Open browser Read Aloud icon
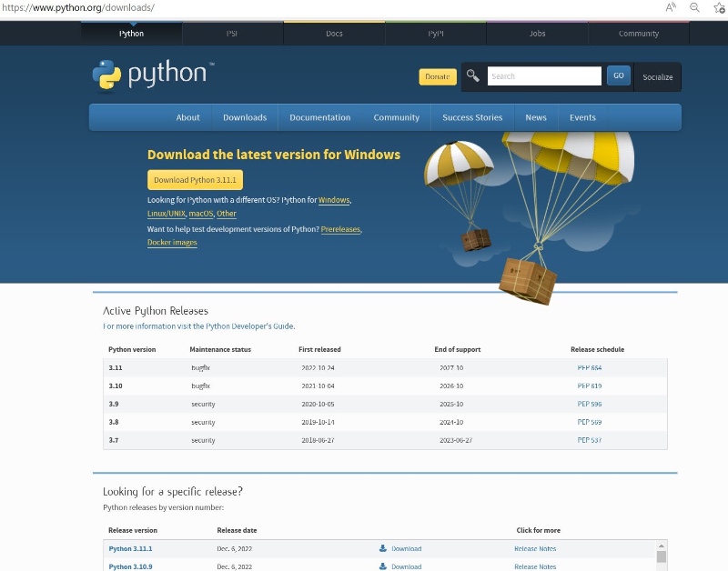This screenshot has width=728, height=571. [671, 7]
